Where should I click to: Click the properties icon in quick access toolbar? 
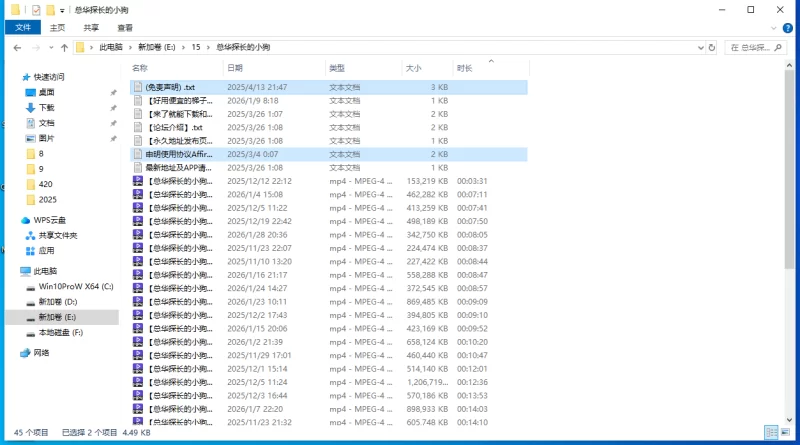[36, 10]
